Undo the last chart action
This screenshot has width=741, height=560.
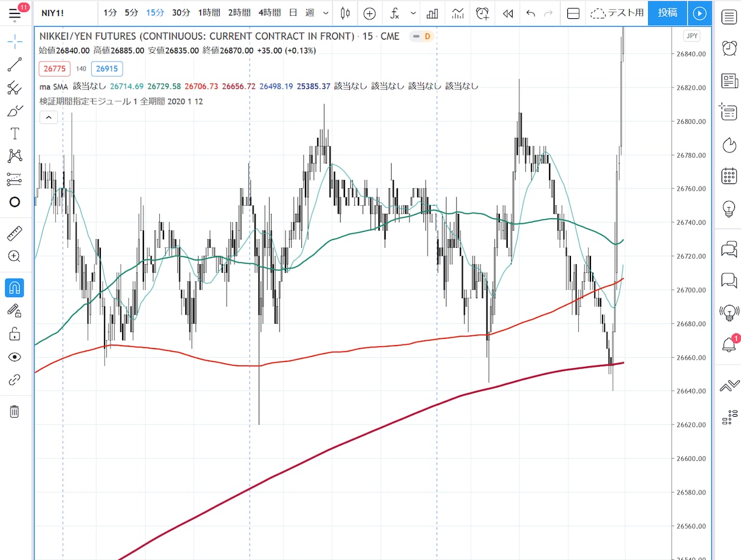(531, 13)
